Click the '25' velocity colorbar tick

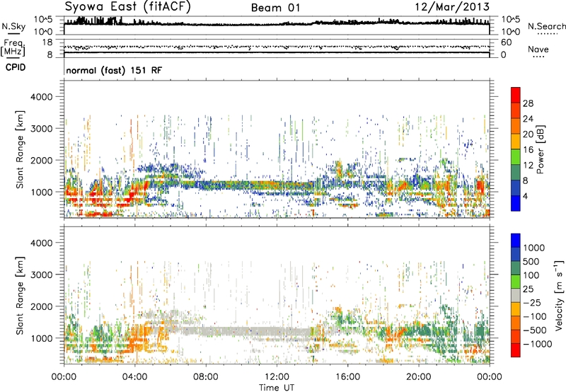coord(528,289)
